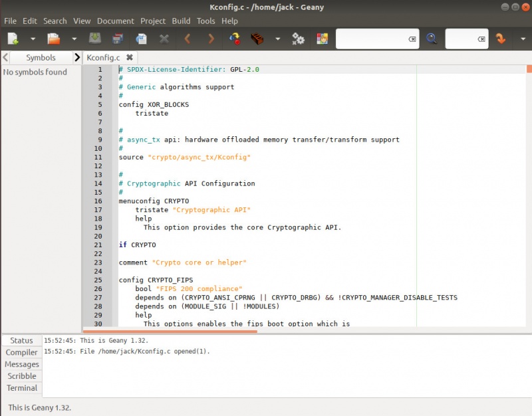Open the Document menu

click(x=116, y=21)
